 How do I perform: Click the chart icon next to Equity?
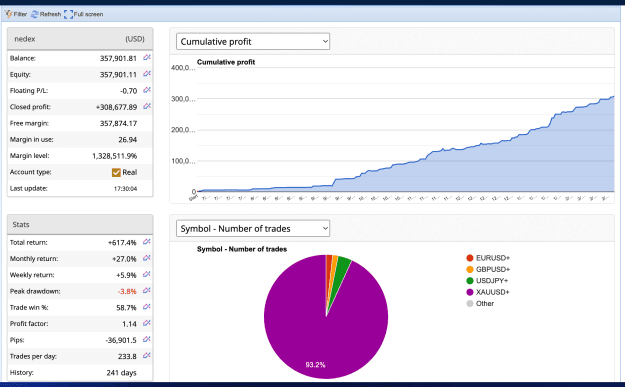tap(147, 74)
